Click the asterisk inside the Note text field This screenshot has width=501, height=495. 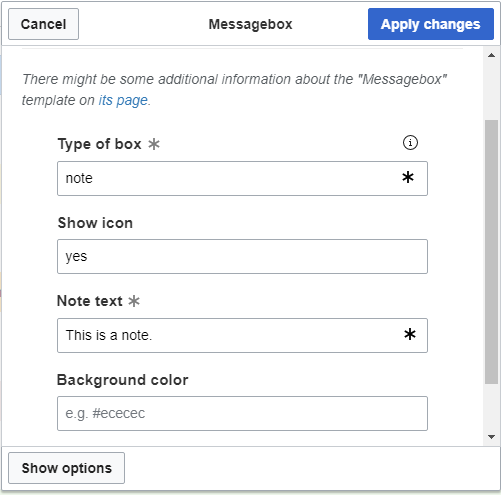(410, 334)
